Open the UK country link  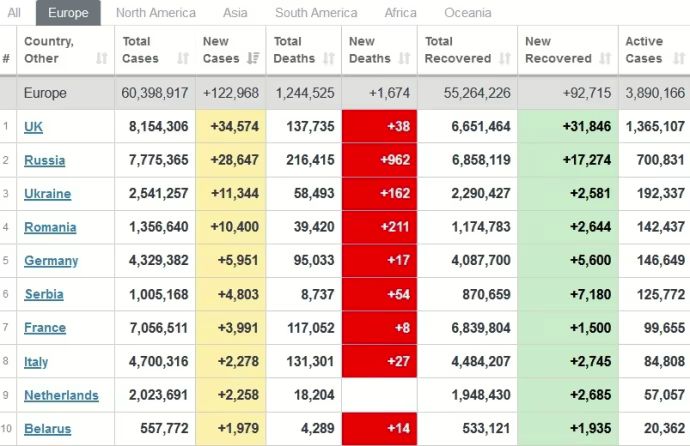pyautogui.click(x=33, y=127)
